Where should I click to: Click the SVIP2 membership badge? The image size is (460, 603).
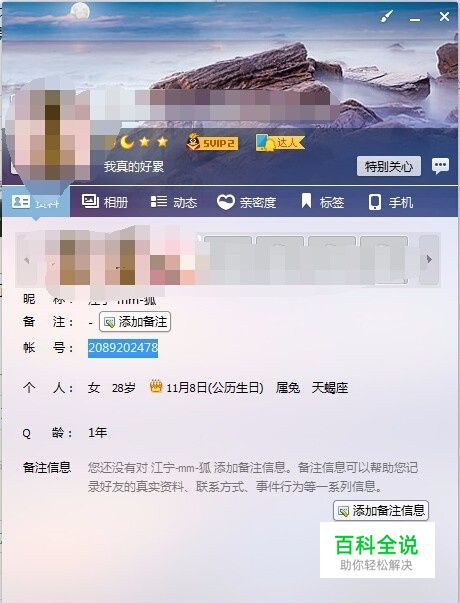(x=212, y=143)
